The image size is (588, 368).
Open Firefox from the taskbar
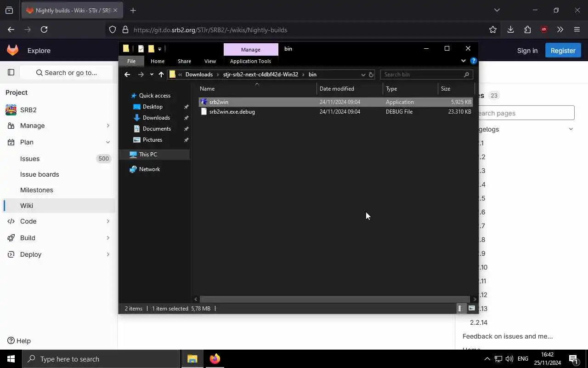point(215,359)
